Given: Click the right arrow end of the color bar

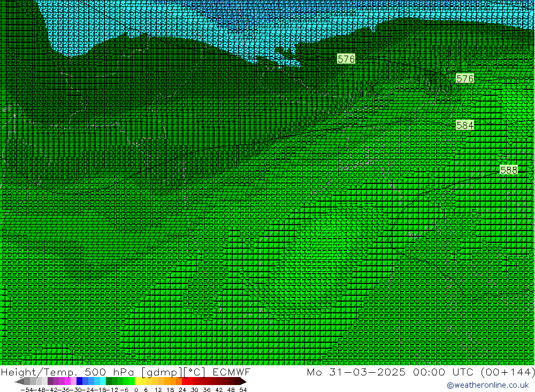Looking at the screenshot, I should (x=243, y=381).
